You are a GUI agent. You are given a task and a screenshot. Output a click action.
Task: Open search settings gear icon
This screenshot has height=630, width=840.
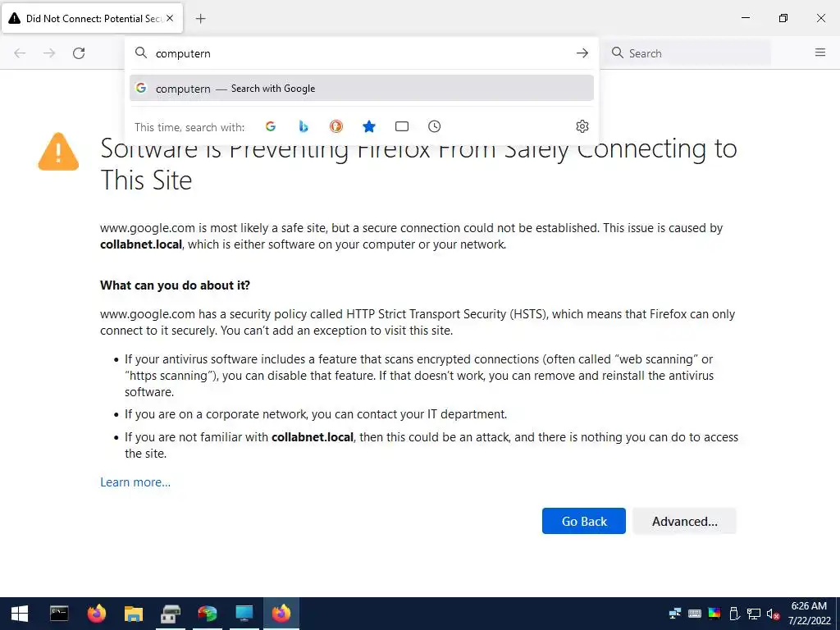click(x=582, y=126)
